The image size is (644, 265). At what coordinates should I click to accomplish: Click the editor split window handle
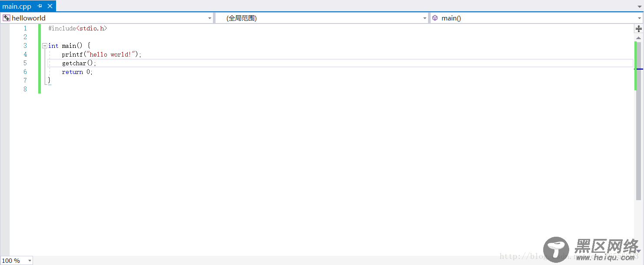639,29
